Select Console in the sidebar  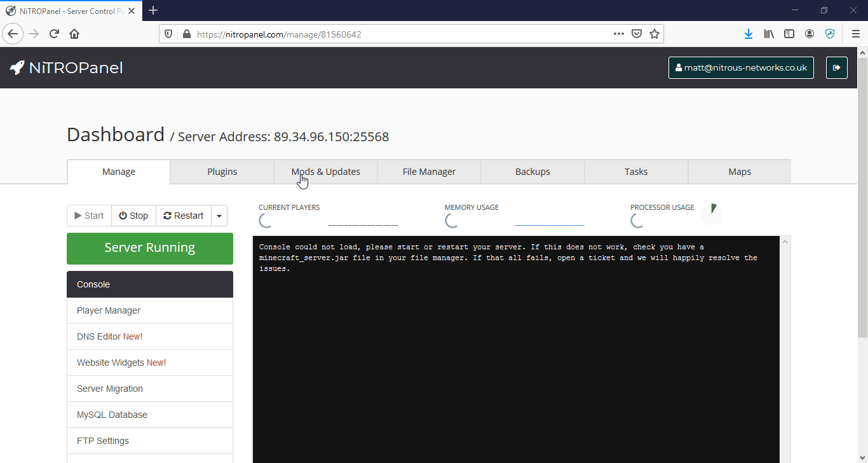pyautogui.click(x=150, y=284)
